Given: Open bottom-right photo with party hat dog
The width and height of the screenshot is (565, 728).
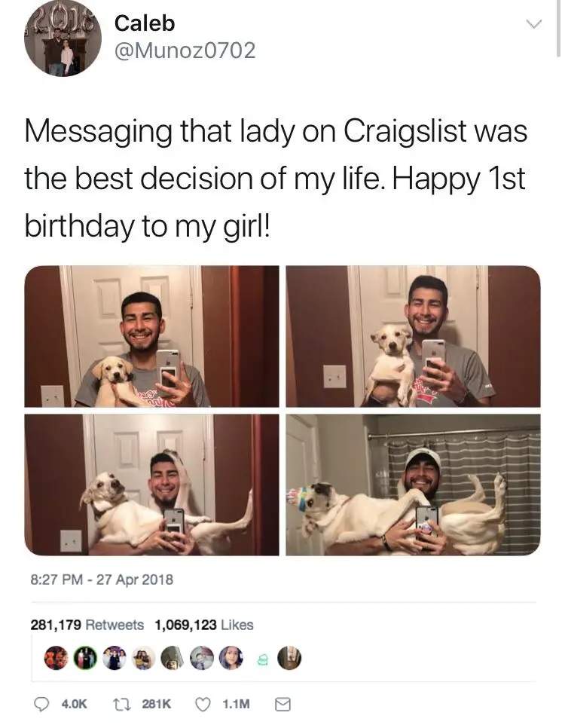Looking at the screenshot, I should pyautogui.click(x=413, y=485).
